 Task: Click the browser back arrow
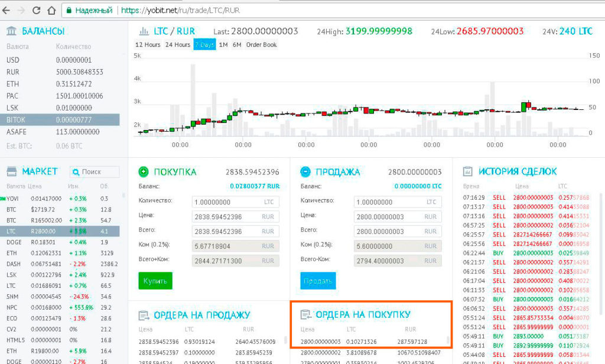point(8,10)
